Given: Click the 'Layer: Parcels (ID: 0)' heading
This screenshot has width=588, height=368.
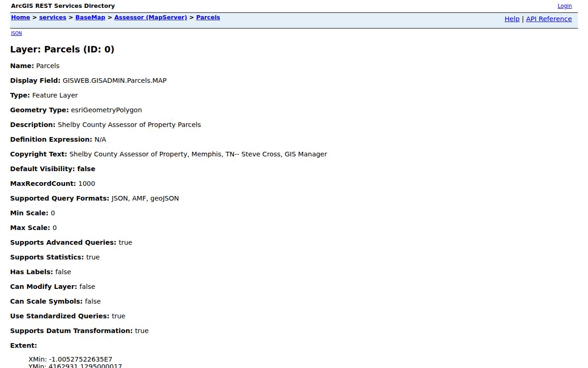Looking at the screenshot, I should tap(62, 49).
